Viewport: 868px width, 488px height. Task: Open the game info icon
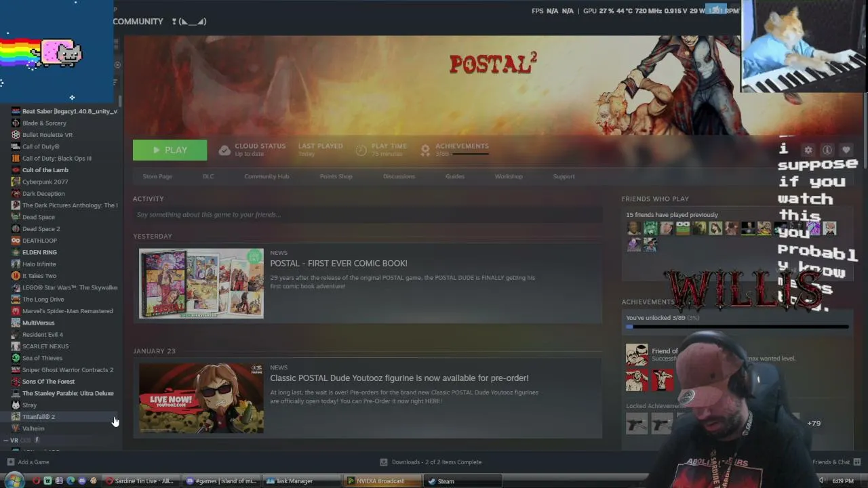click(827, 150)
